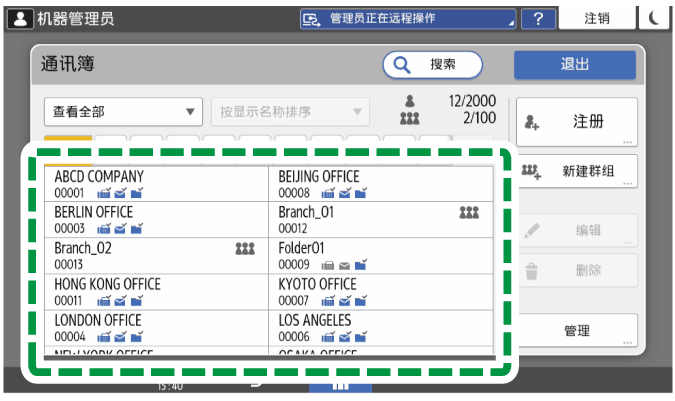Click the blue 退出 exit button

coord(574,64)
